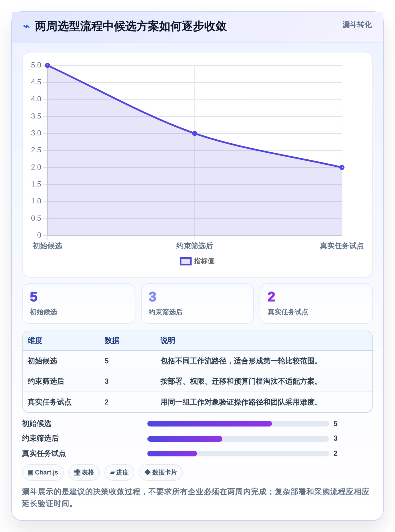Viewport: 395px width, 532px height.
Task: Click value 3 in the 约束筛选后 table row
Action: [107, 381]
